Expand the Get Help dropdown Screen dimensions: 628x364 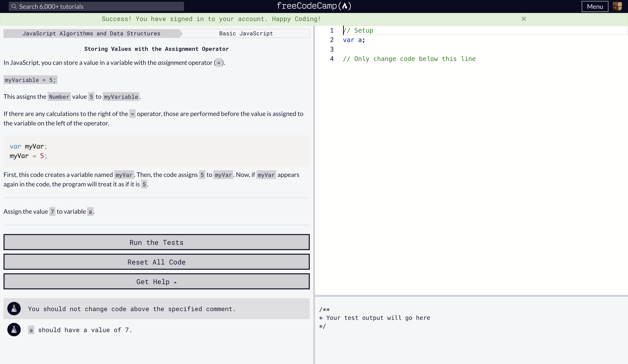pyautogui.click(x=156, y=281)
